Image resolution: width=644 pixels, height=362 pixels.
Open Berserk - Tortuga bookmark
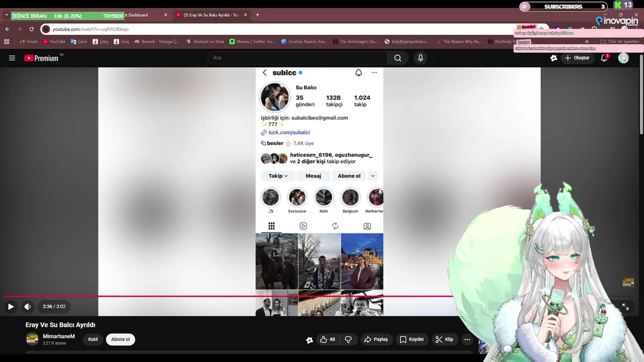[x=156, y=42]
